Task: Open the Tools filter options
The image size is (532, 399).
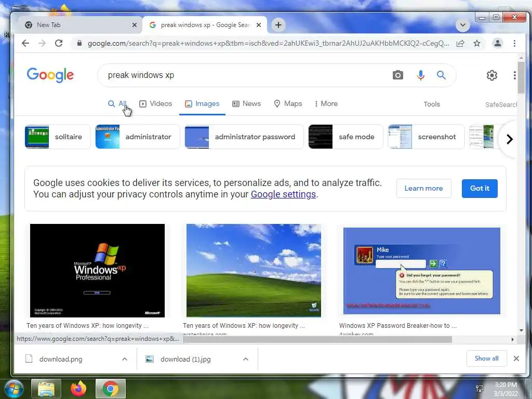Action: click(432, 104)
